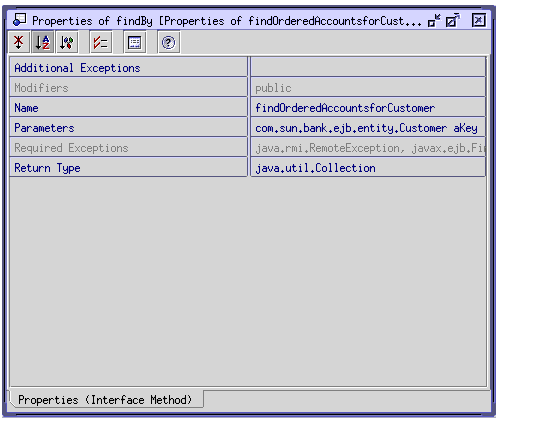
Task: Edit the findOrderedAccountsforCustomer name value
Action: pyautogui.click(x=368, y=107)
